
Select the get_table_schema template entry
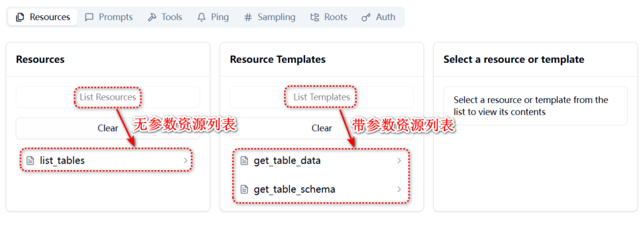pyautogui.click(x=321, y=189)
